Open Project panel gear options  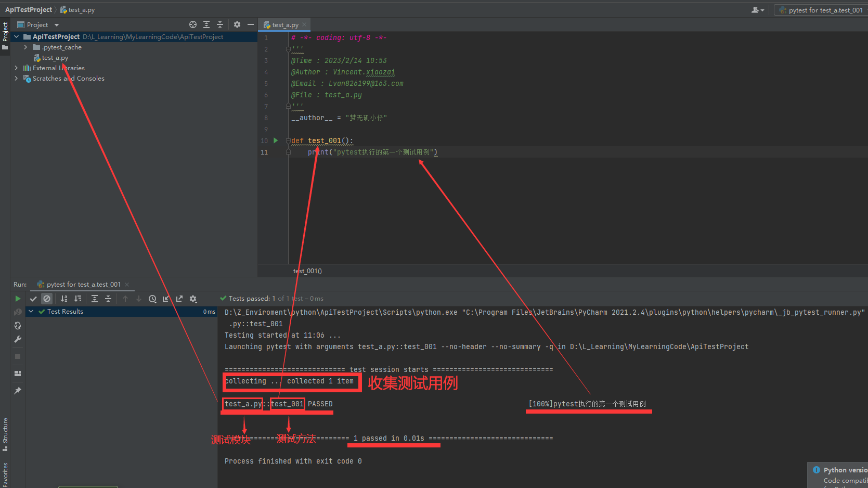[237, 24]
